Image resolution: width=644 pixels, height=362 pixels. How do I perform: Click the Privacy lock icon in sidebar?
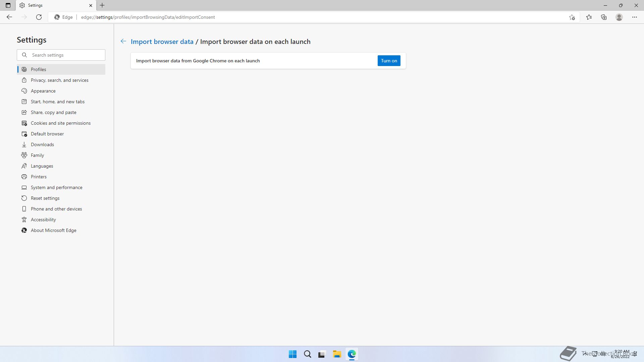point(24,80)
